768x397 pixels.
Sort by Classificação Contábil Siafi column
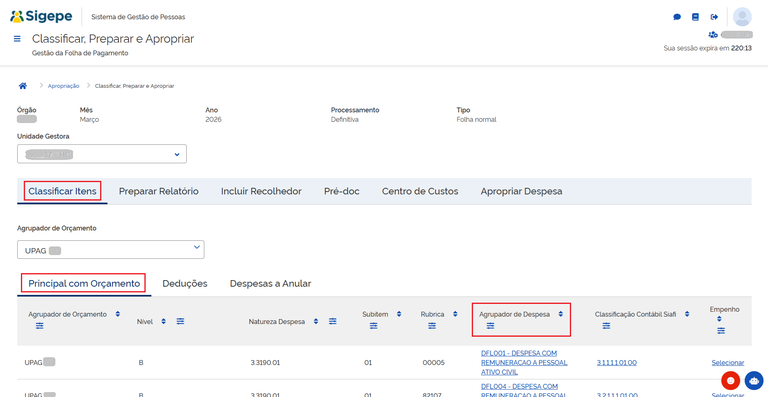click(x=687, y=314)
